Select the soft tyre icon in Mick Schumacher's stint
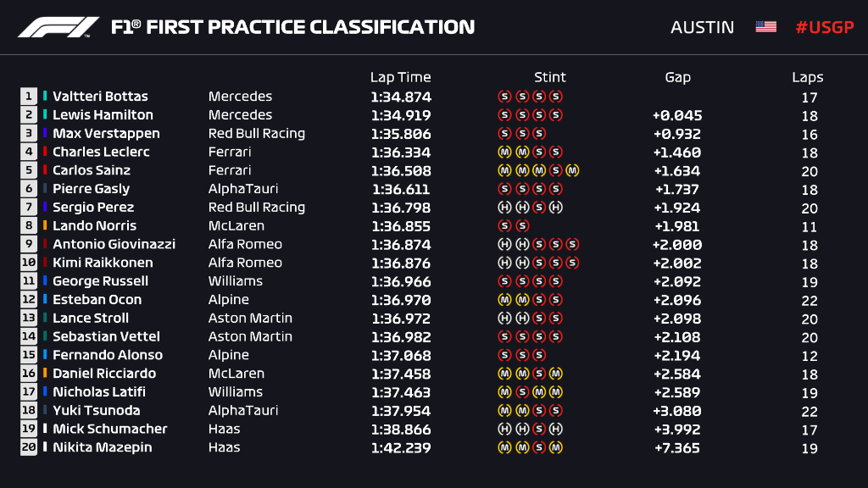 pos(538,430)
